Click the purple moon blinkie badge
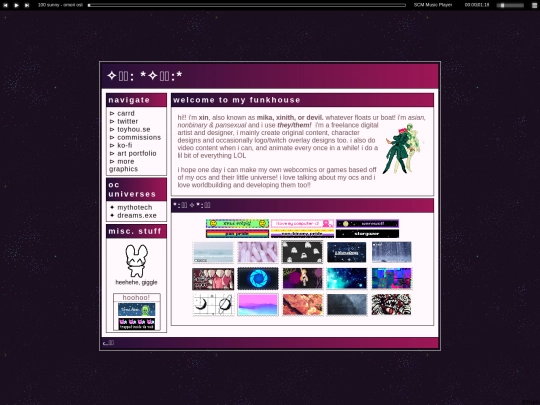This screenshot has width=540, height=405. coord(367,224)
